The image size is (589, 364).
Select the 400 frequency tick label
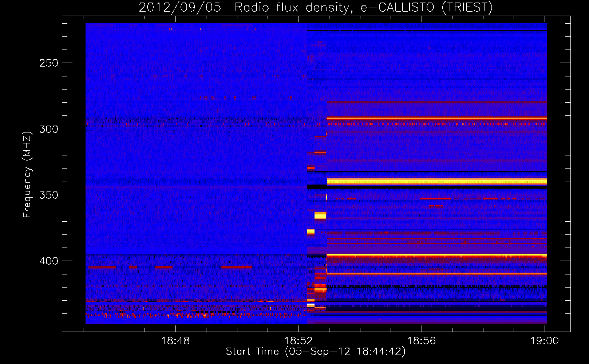click(x=49, y=261)
